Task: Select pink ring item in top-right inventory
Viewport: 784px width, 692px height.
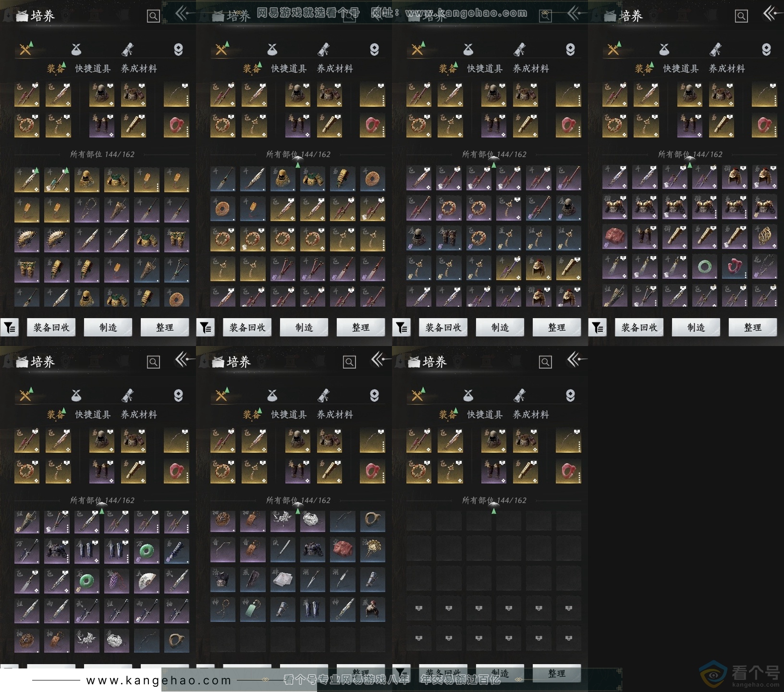Action: [x=735, y=266]
